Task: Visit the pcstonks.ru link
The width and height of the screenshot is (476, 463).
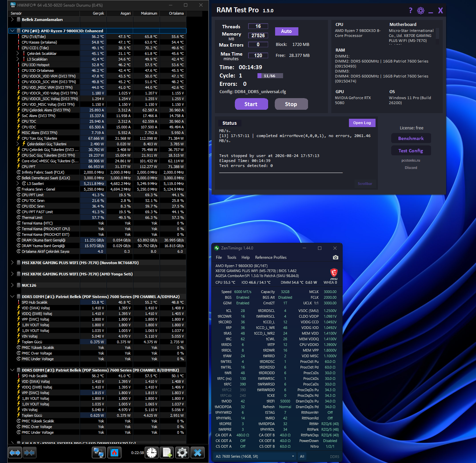Action: (411, 160)
